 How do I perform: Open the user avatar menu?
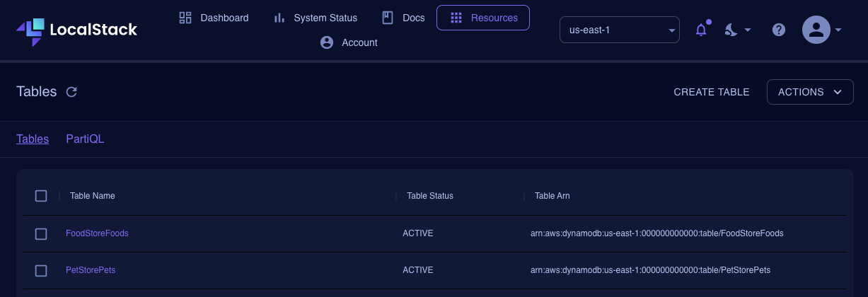[x=816, y=30]
